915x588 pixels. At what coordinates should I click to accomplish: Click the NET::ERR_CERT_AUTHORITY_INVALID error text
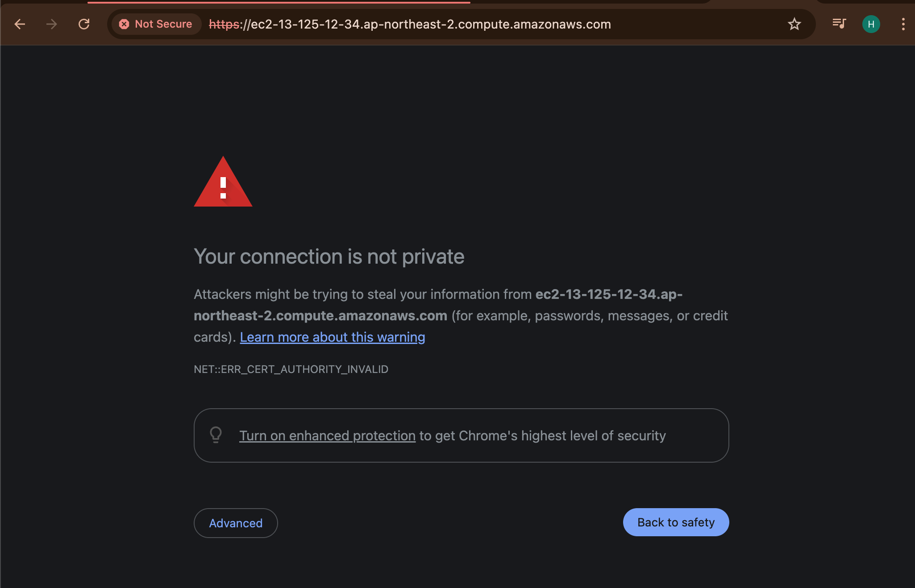coord(291,369)
